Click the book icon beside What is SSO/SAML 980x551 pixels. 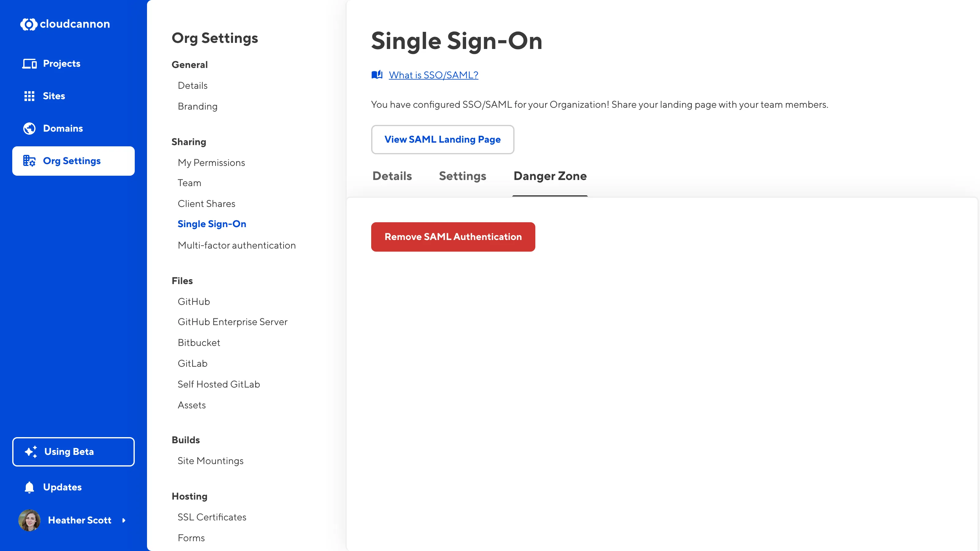click(377, 74)
